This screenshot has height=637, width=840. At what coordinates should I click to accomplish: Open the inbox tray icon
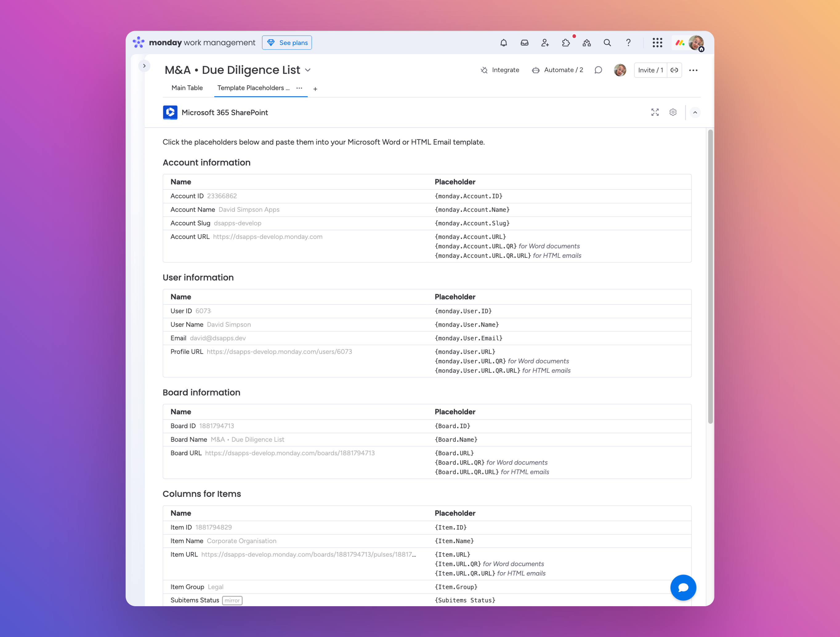(x=524, y=43)
